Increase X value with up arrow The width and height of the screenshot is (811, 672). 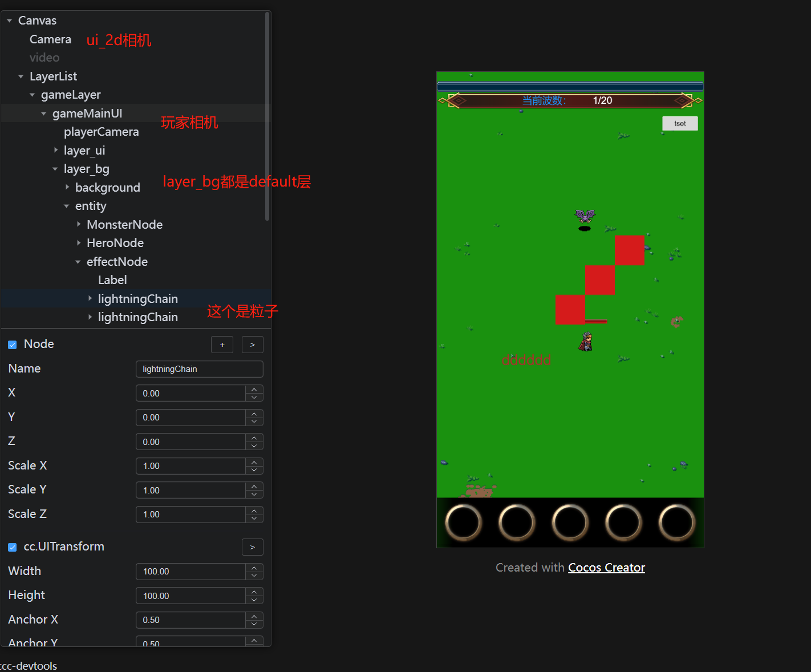pos(254,390)
